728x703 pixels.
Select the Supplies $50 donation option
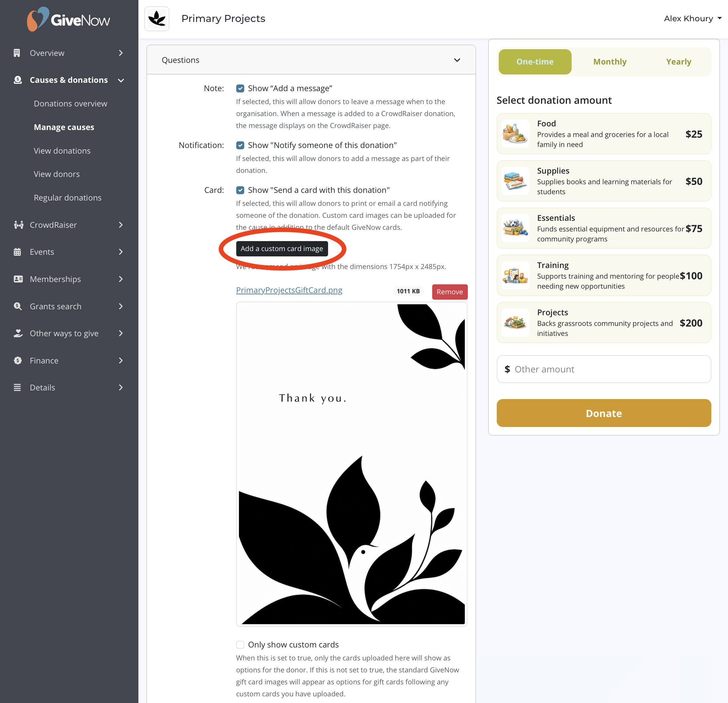(604, 181)
